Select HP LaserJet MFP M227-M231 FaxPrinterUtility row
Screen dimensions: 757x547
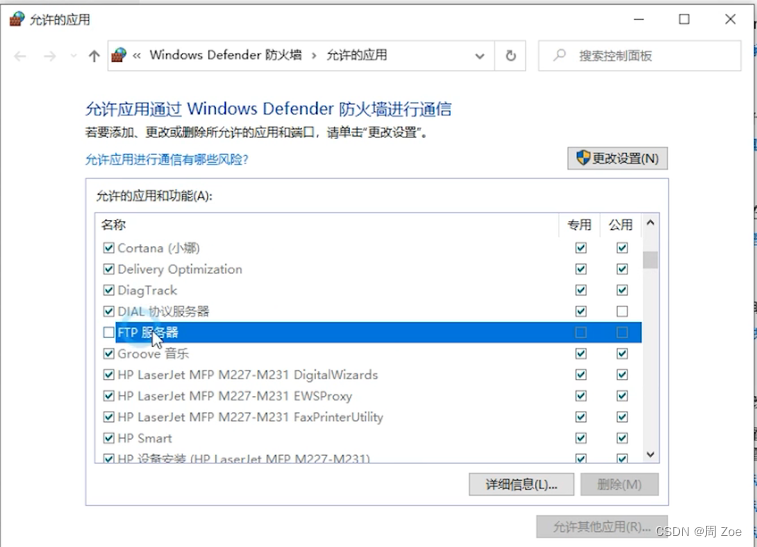[369, 417]
